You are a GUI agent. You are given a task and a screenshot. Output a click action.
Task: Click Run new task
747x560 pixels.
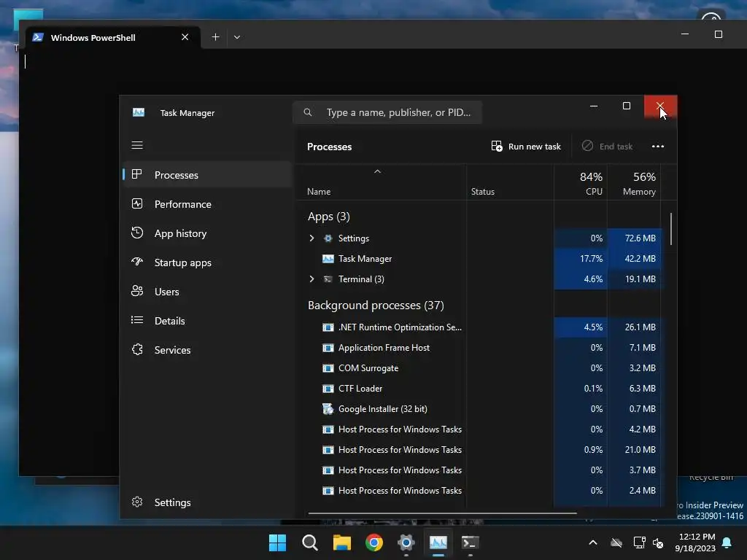526,146
